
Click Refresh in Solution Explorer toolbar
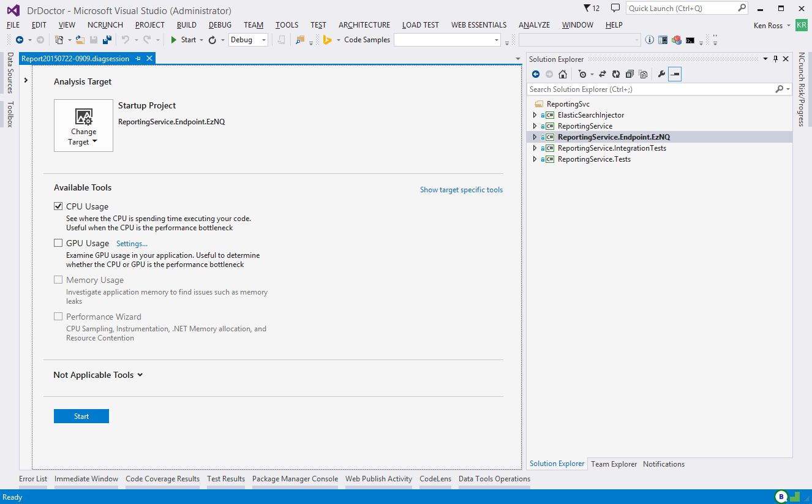[x=615, y=74]
